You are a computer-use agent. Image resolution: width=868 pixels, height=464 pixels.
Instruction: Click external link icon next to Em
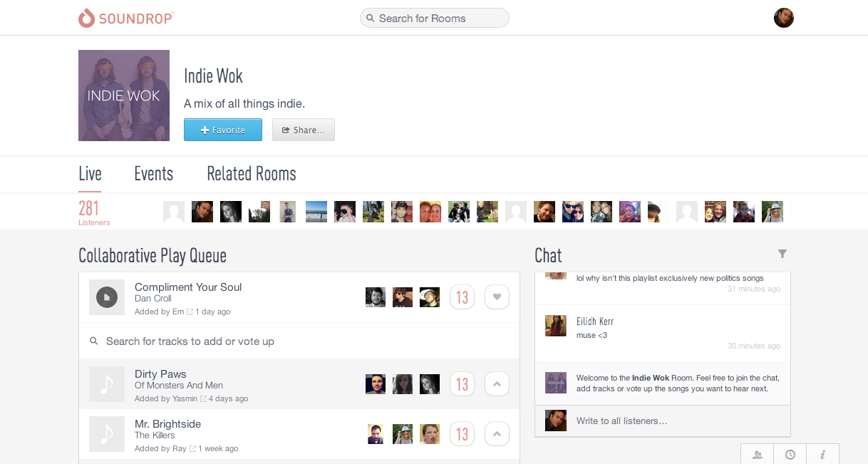click(190, 311)
